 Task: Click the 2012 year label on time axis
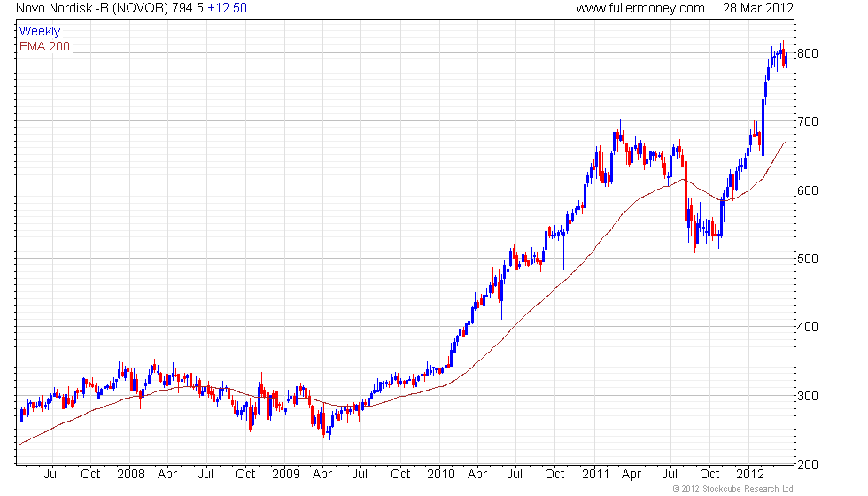tap(751, 475)
